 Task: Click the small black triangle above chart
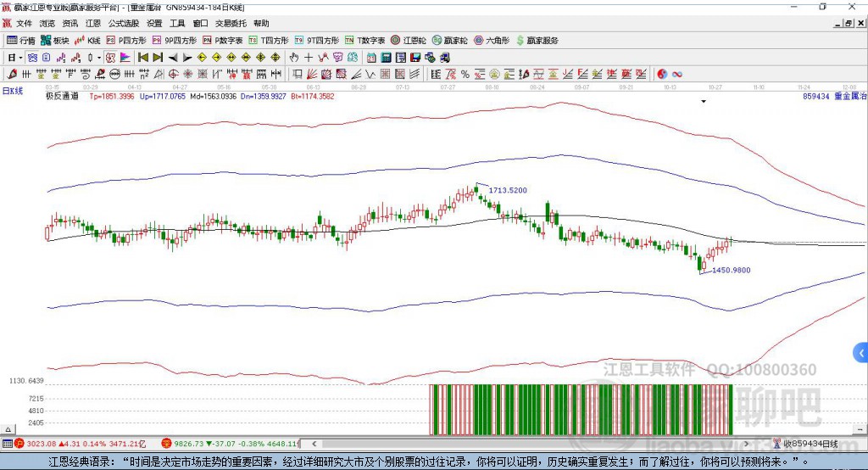(x=704, y=102)
